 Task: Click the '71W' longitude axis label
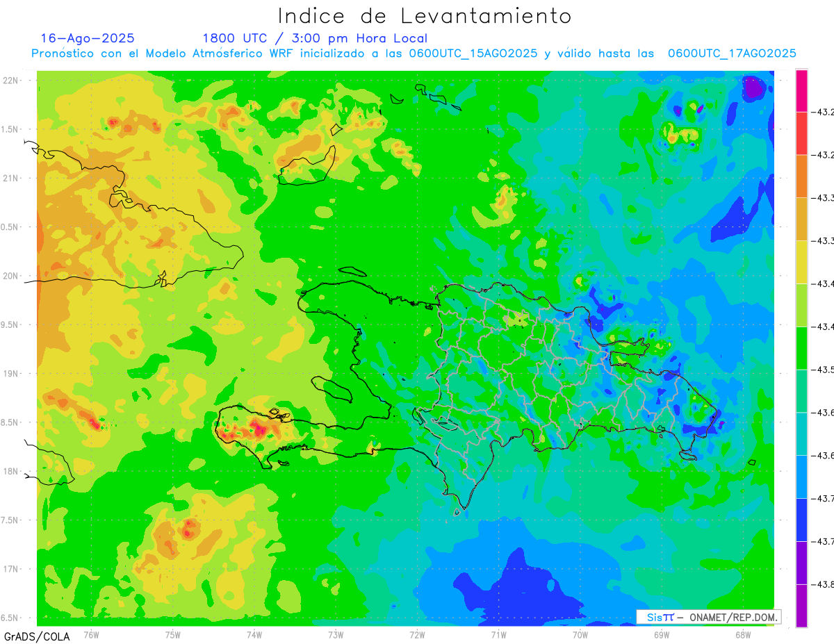click(x=498, y=634)
